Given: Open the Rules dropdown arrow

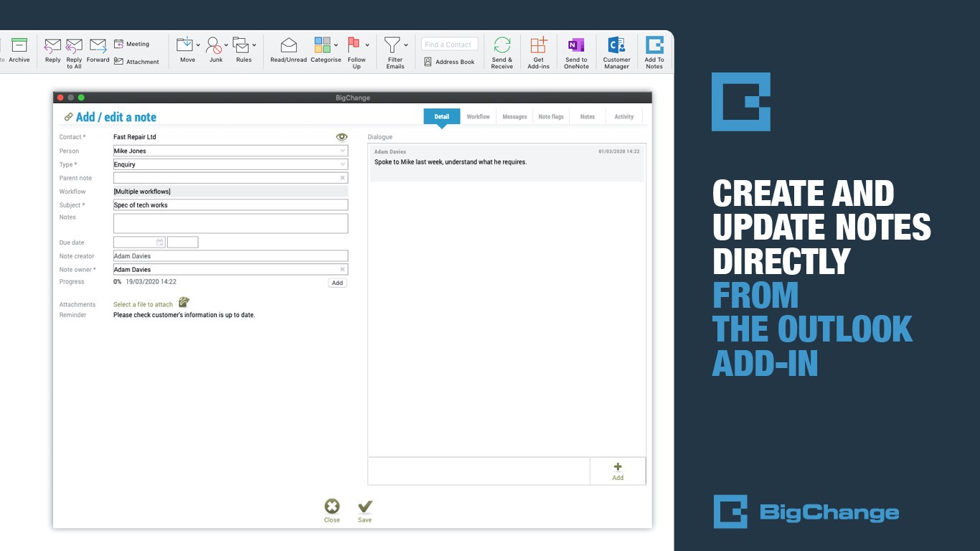Looking at the screenshot, I should 254,45.
